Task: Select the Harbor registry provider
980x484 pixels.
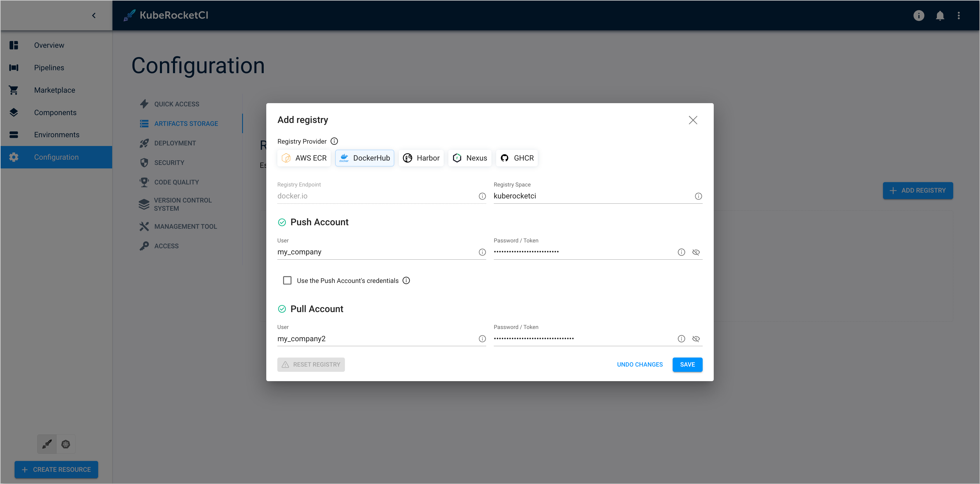Action: pos(421,158)
